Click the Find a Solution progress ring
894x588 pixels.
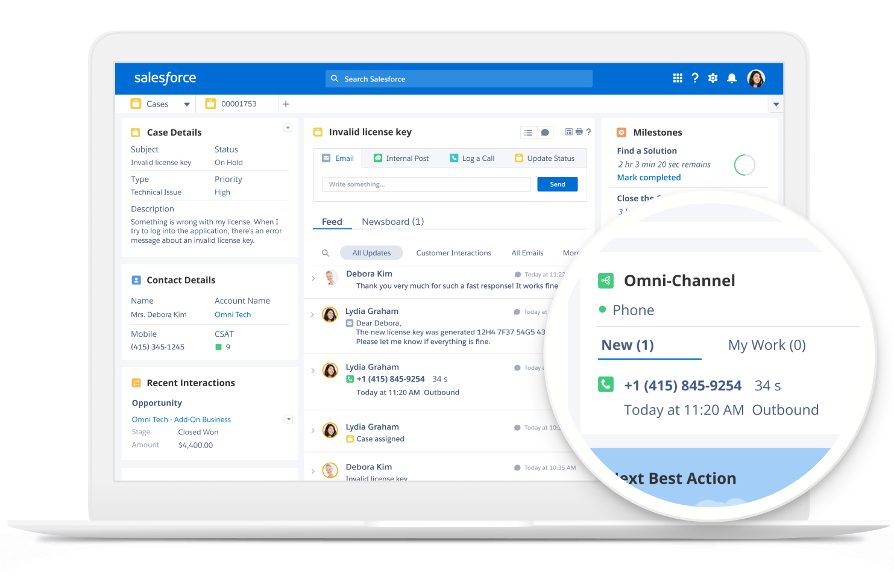coord(744,165)
